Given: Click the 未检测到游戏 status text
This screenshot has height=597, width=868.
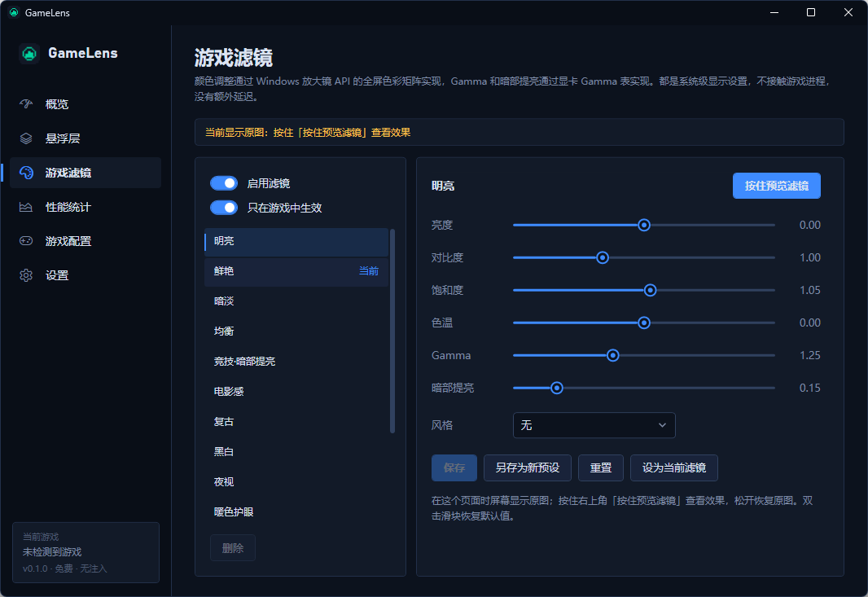Looking at the screenshot, I should [x=52, y=552].
